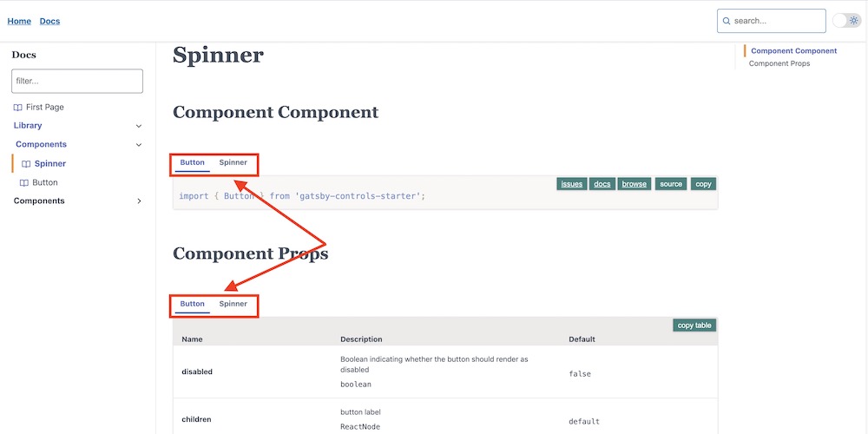Show source of the code block
The height and width of the screenshot is (434, 868).
coord(671,184)
